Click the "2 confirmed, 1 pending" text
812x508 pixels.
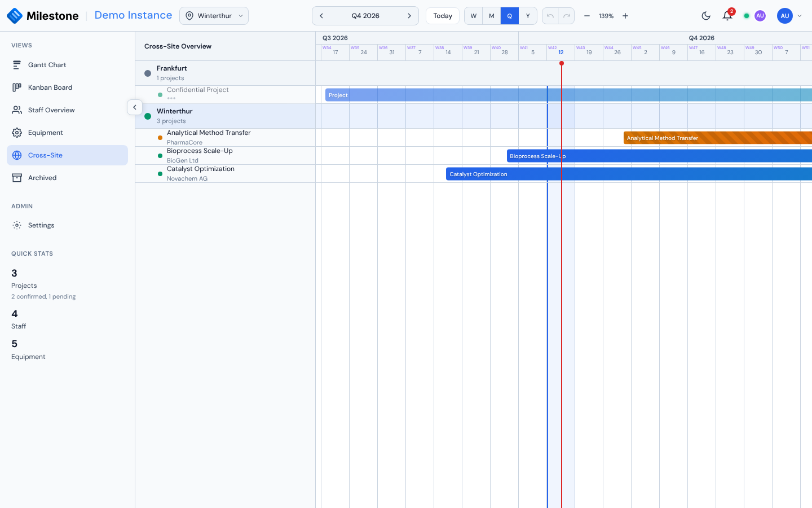point(43,297)
